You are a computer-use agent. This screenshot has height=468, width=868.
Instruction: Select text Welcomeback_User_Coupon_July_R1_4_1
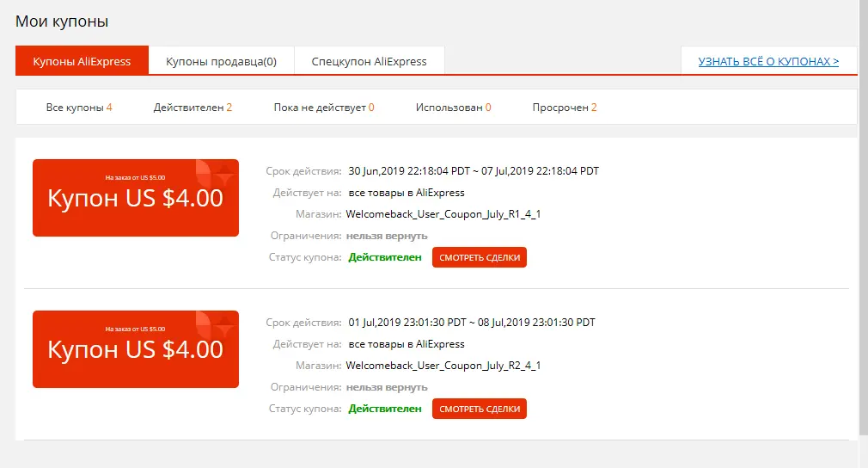point(443,214)
